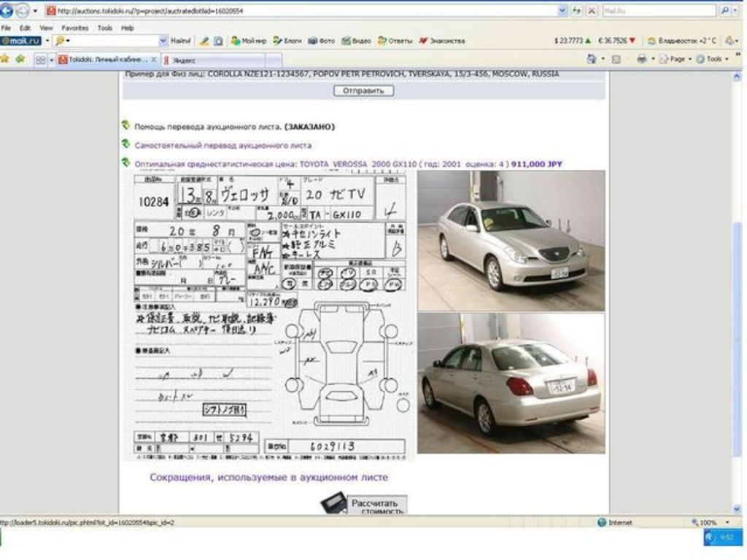747x560 pixels.
Task: Expand the tab list dropdown arrow
Action: coord(52,61)
